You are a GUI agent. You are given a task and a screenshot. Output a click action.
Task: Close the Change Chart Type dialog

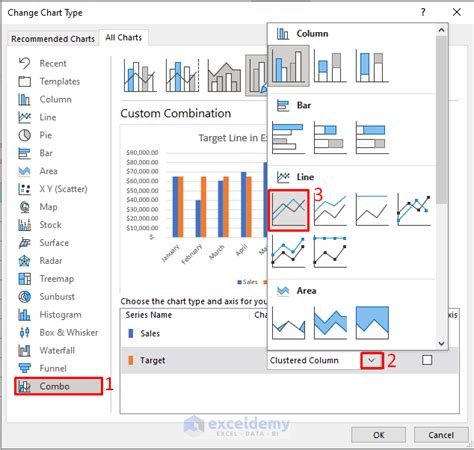[457, 12]
